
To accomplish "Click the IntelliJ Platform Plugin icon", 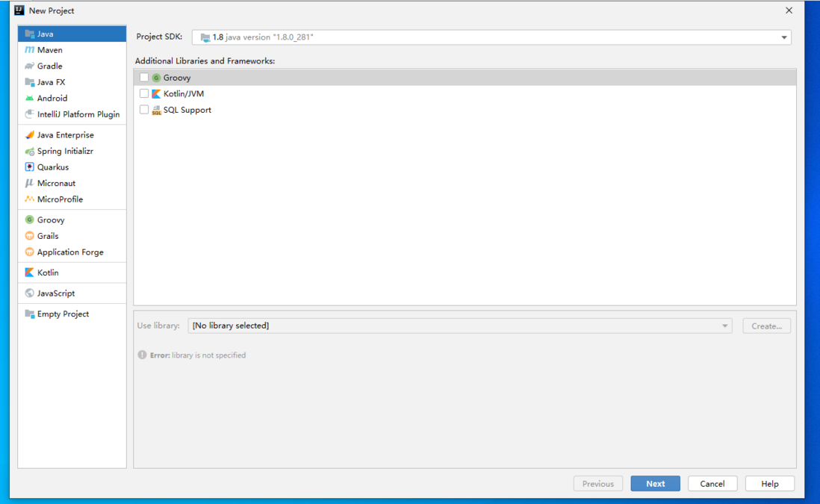I will point(29,114).
